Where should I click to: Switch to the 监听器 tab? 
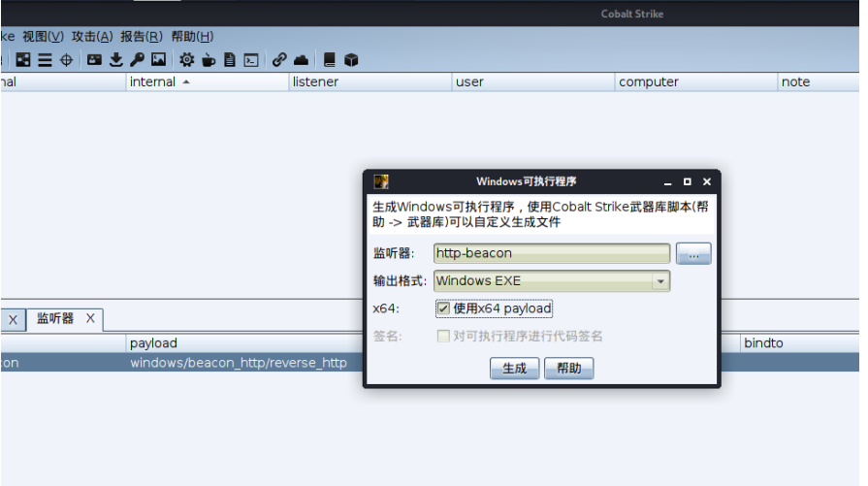coord(55,318)
